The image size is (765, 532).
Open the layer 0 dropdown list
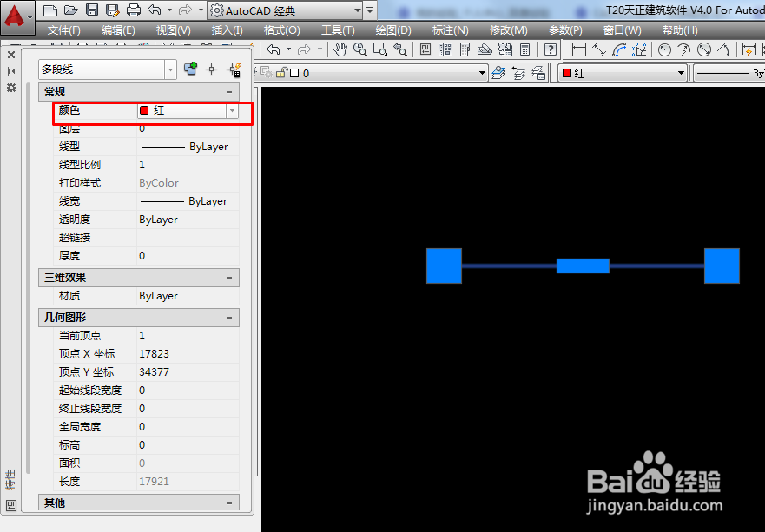(482, 73)
